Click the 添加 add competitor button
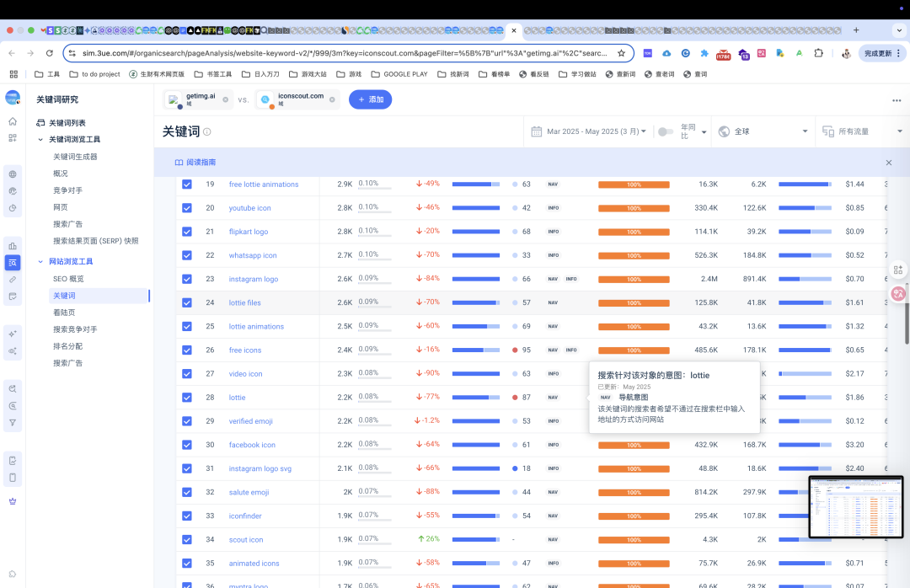This screenshot has height=588, width=910. [x=370, y=100]
